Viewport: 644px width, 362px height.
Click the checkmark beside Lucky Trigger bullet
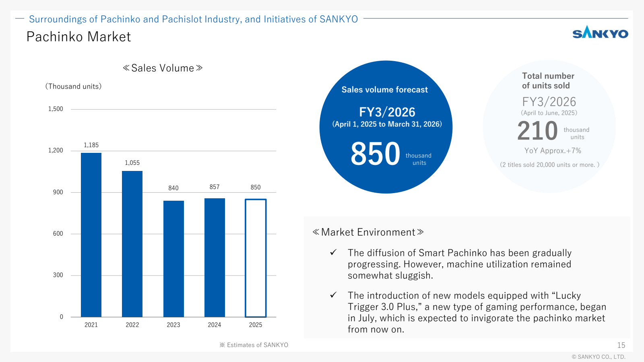[333, 295]
